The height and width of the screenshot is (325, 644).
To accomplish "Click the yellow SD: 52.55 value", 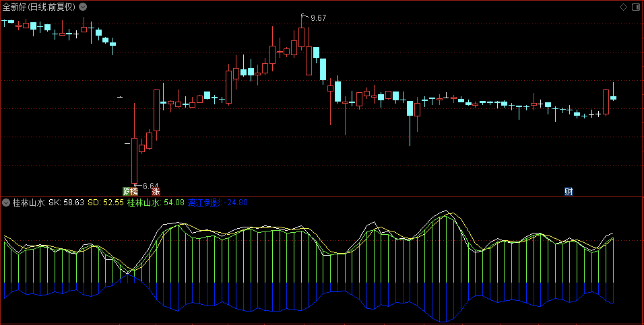I will click(106, 203).
